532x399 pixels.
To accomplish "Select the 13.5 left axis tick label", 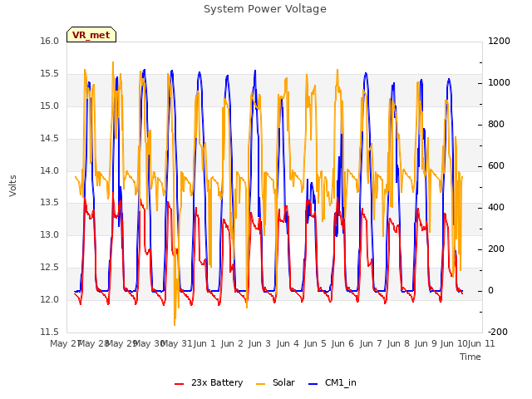I will 49,203.
